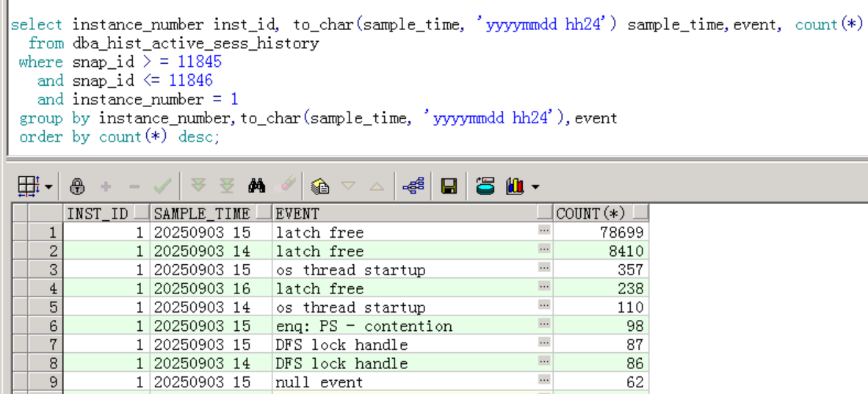Click count value 357

pos(631,270)
